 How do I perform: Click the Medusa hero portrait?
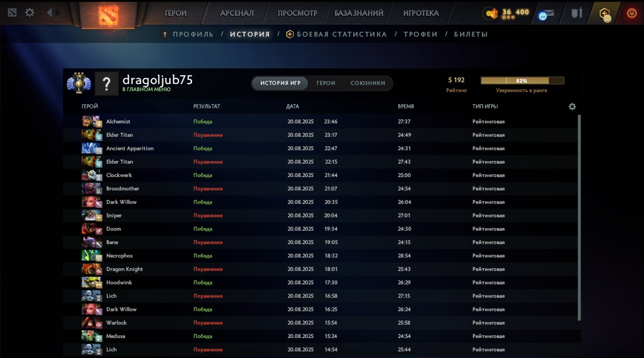92,336
